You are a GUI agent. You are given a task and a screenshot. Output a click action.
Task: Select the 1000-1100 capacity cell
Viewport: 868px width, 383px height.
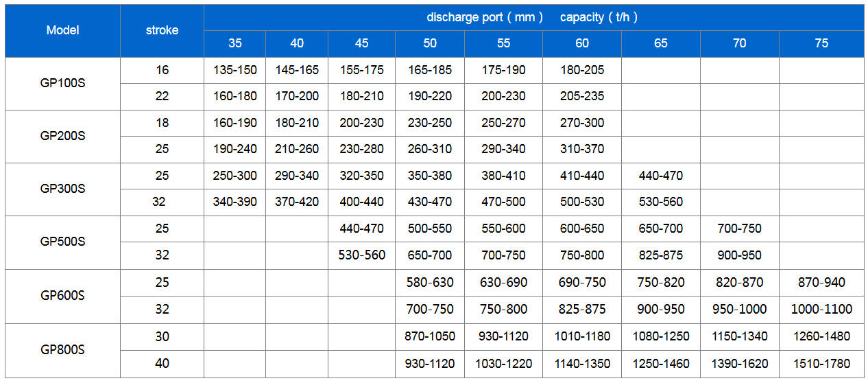(821, 310)
